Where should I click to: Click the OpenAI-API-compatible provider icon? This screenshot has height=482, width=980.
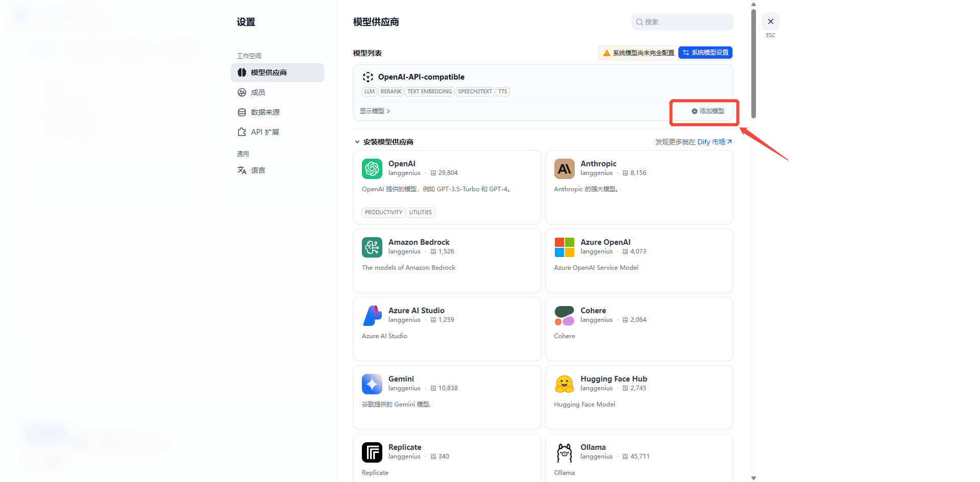tap(368, 77)
